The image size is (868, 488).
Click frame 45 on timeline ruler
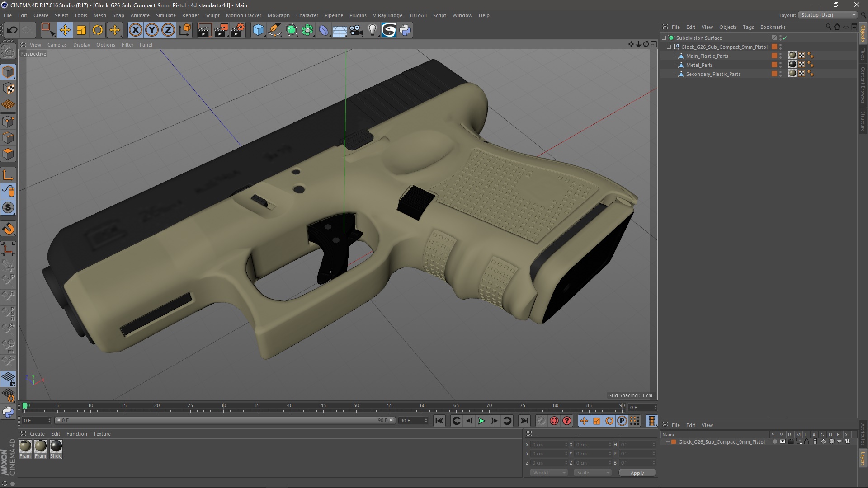[323, 406]
